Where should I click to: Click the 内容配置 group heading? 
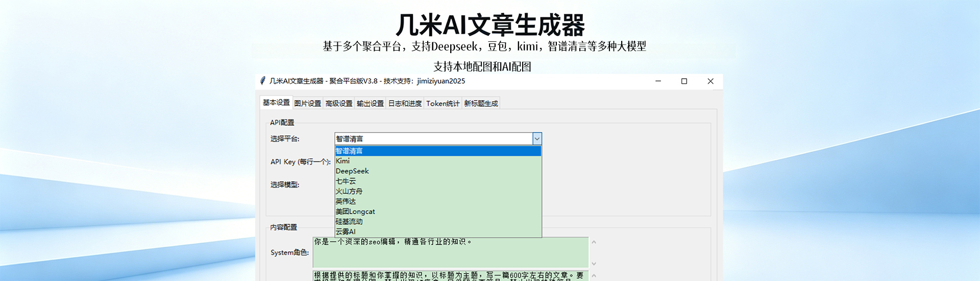point(283,227)
